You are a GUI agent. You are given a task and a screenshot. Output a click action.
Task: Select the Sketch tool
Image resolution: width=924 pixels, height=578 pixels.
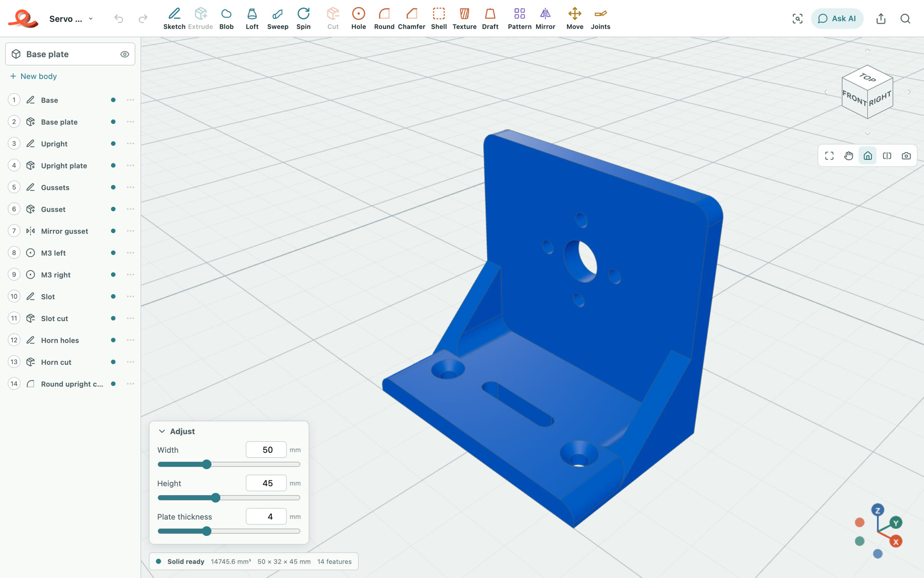click(174, 18)
